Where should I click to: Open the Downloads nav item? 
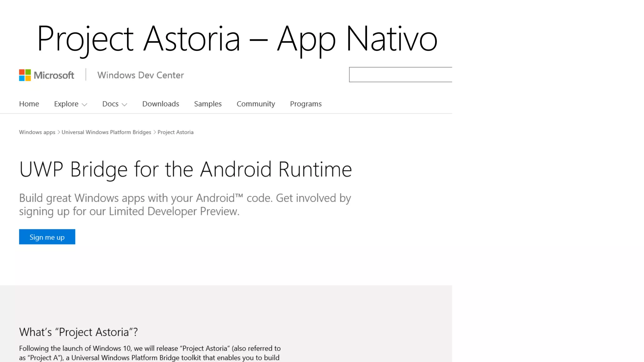point(161,104)
